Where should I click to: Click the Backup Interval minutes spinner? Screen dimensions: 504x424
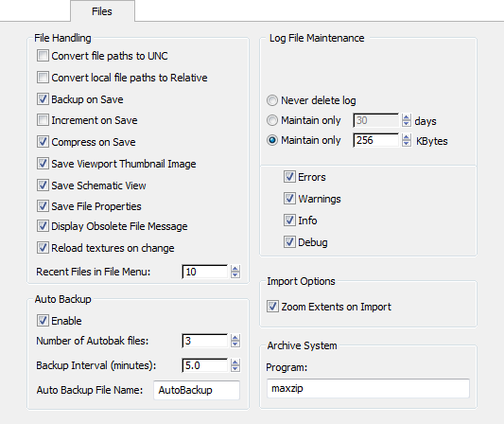coord(235,365)
